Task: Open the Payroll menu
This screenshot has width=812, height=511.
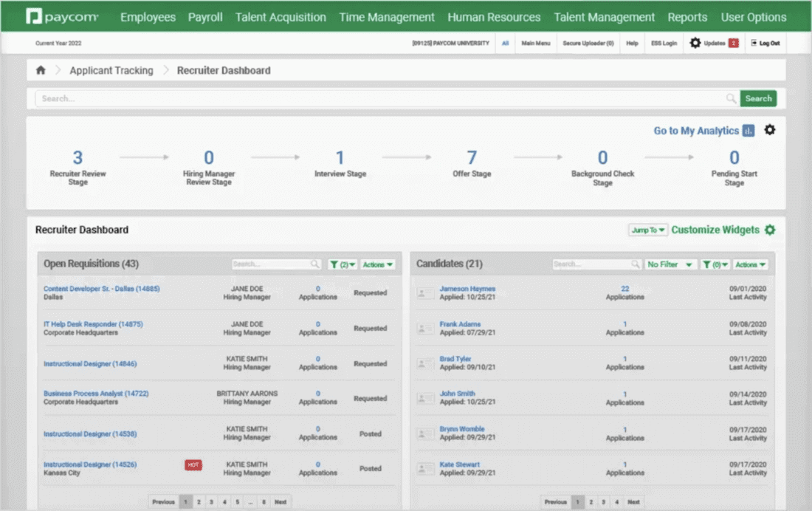Action: pos(205,17)
